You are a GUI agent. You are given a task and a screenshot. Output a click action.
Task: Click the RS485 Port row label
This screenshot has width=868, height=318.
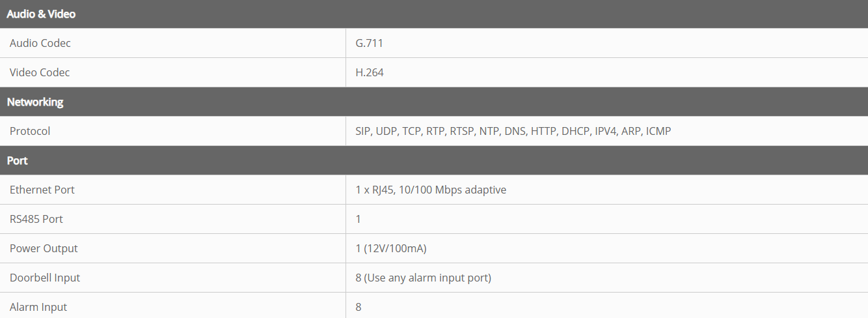coord(36,219)
